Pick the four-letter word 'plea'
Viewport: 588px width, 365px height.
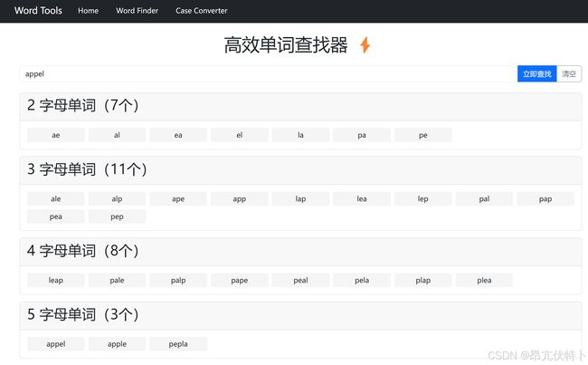tap(484, 280)
